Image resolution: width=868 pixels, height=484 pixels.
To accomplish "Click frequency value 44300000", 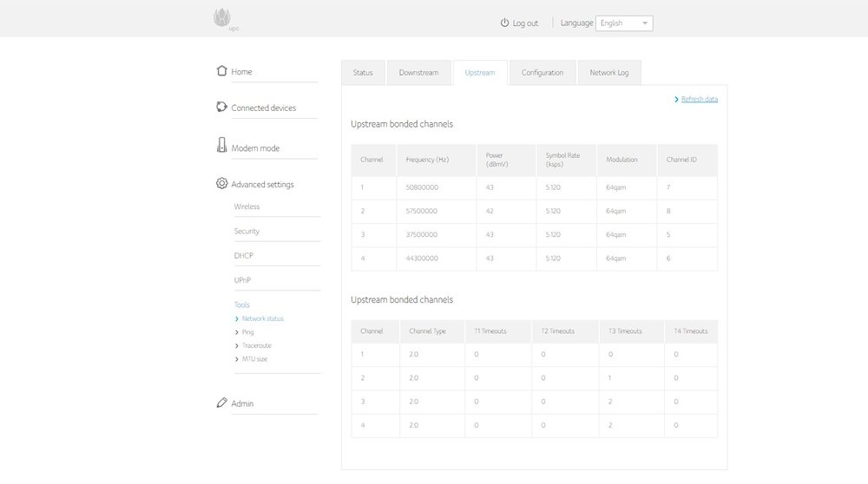I will pos(422,258).
